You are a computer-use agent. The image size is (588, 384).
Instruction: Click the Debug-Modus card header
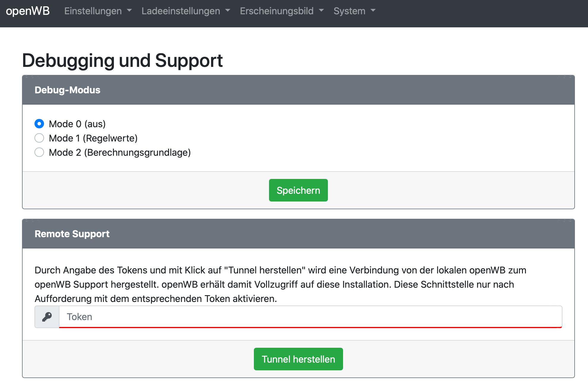point(298,90)
